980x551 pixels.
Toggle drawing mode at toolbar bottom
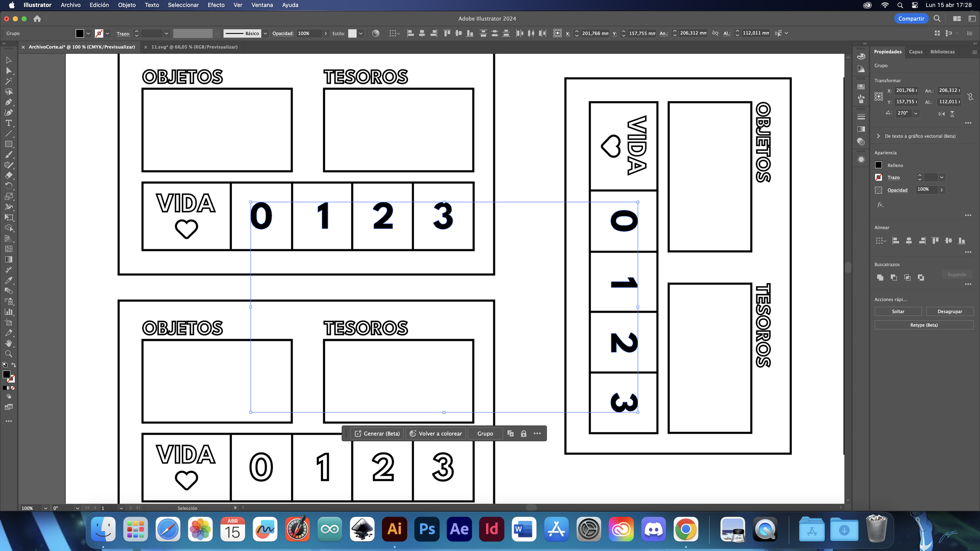click(9, 397)
